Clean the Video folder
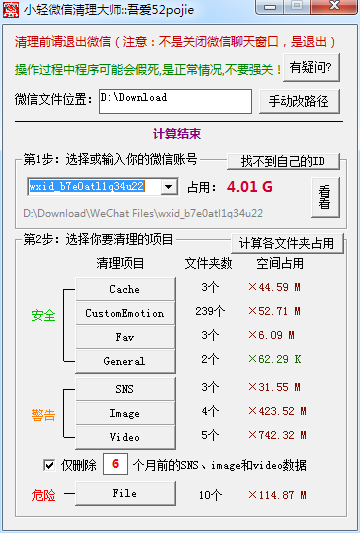 [x=125, y=437]
